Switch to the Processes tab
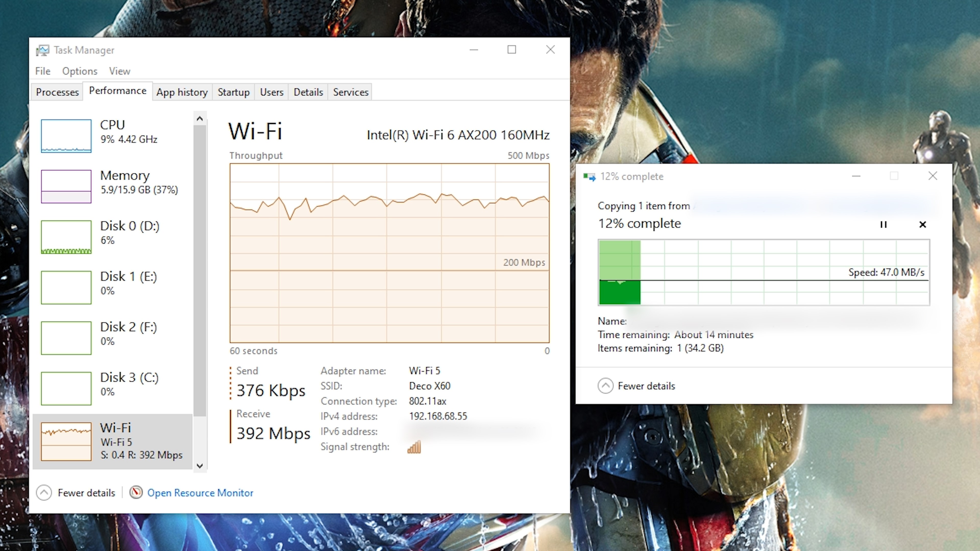The width and height of the screenshot is (980, 551). pyautogui.click(x=57, y=92)
